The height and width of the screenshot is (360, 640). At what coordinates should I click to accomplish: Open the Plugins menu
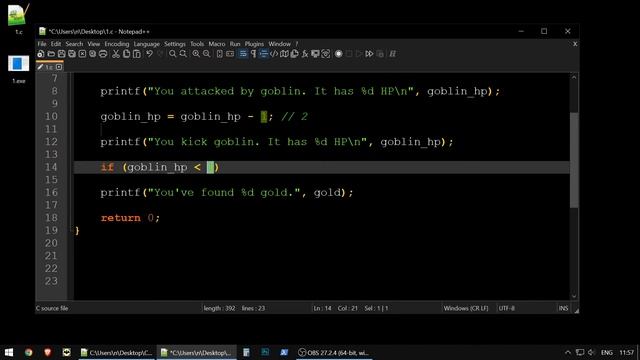[x=254, y=44]
